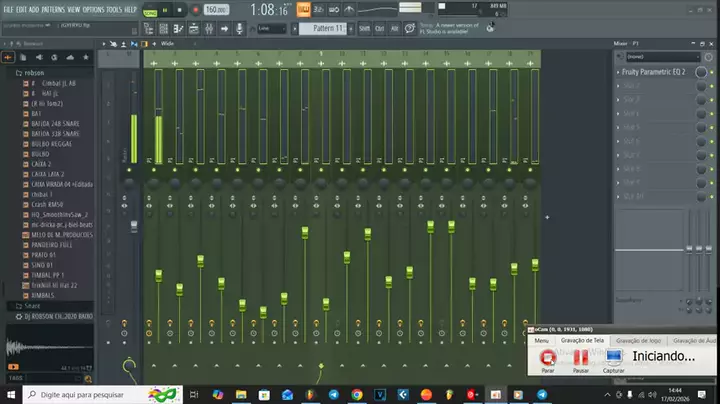Click the oCam Pausar pause icon

coord(580,357)
